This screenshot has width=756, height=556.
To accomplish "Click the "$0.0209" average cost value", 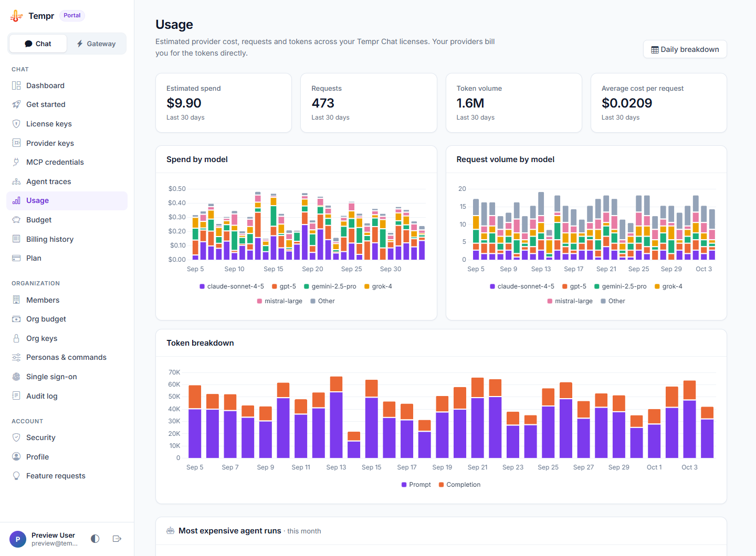I will [x=627, y=103].
